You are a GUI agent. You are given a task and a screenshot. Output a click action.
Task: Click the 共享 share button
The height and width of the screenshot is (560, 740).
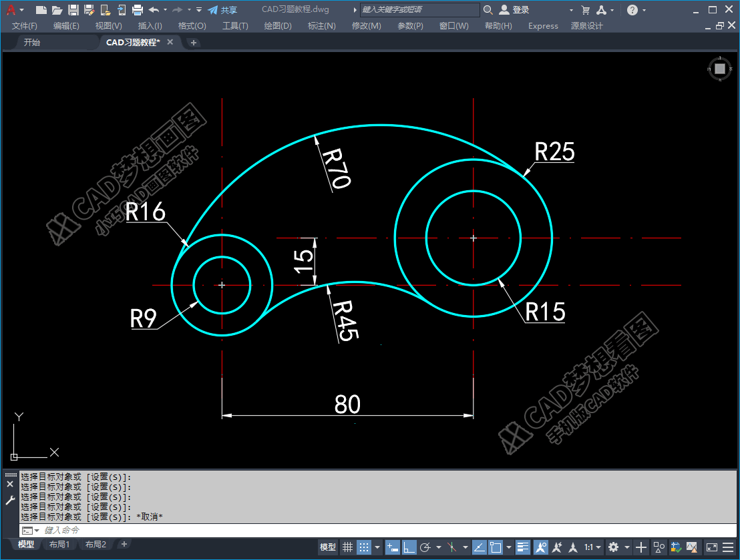222,9
